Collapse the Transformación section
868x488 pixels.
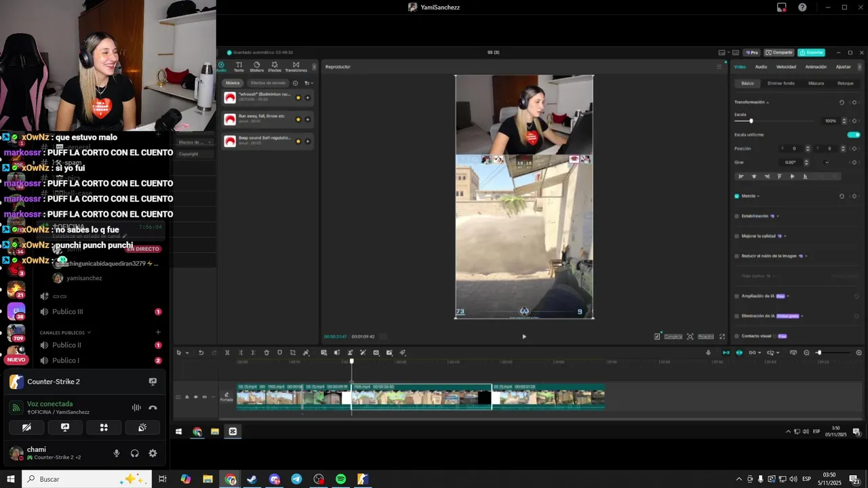coord(768,102)
